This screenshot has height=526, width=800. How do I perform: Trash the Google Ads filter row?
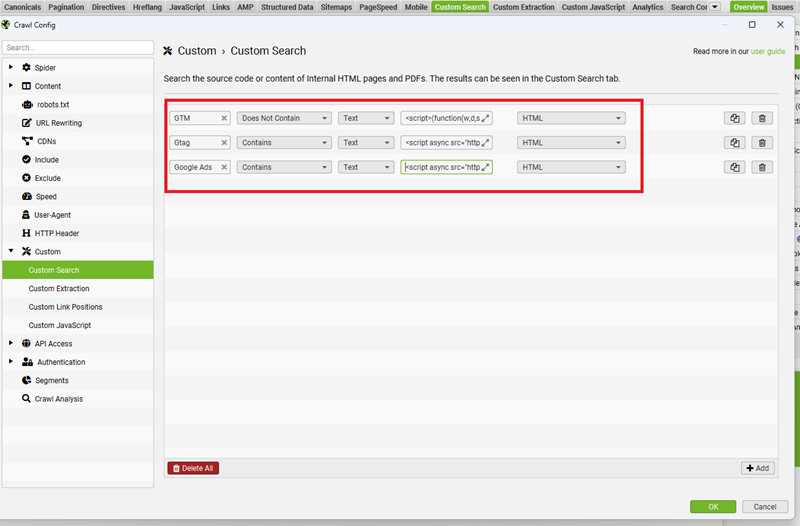click(762, 167)
